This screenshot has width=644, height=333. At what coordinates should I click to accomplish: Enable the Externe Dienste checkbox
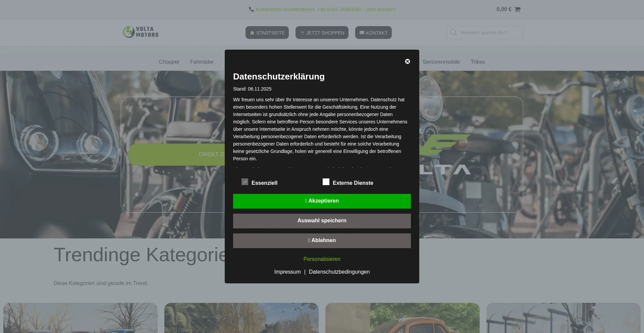326,182
